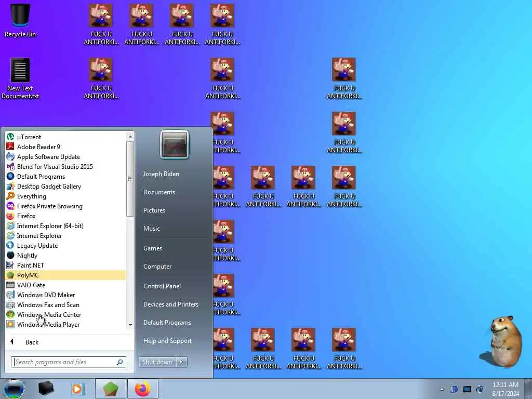Switch to Firefox on the taskbar
The width and height of the screenshot is (532, 399).
[143, 389]
